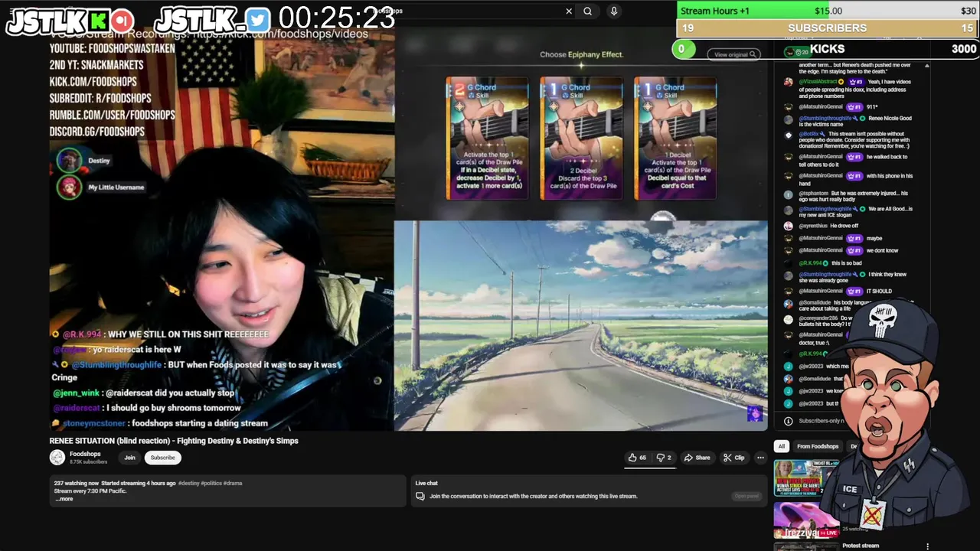Click My Little Username's avatar in the overlay

(69, 187)
